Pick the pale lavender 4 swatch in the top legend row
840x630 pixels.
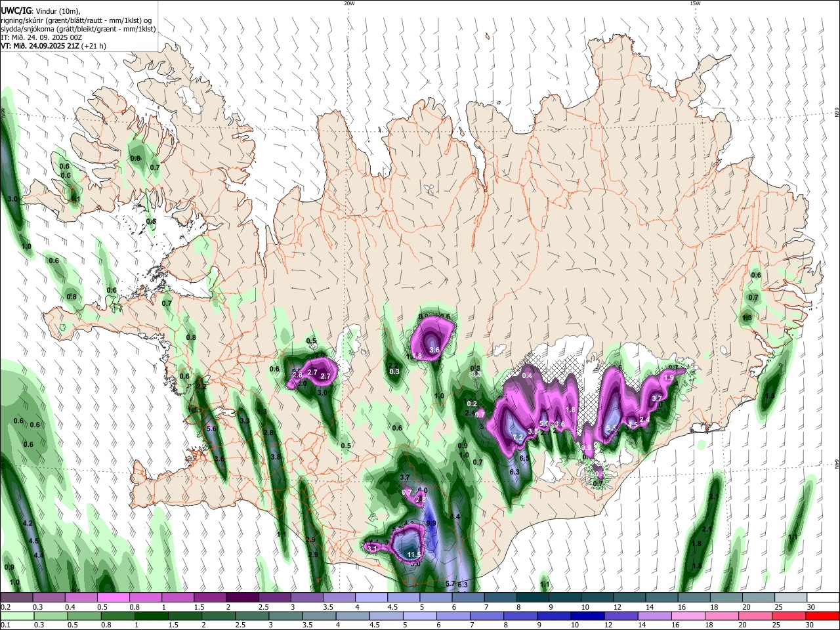tap(371, 598)
